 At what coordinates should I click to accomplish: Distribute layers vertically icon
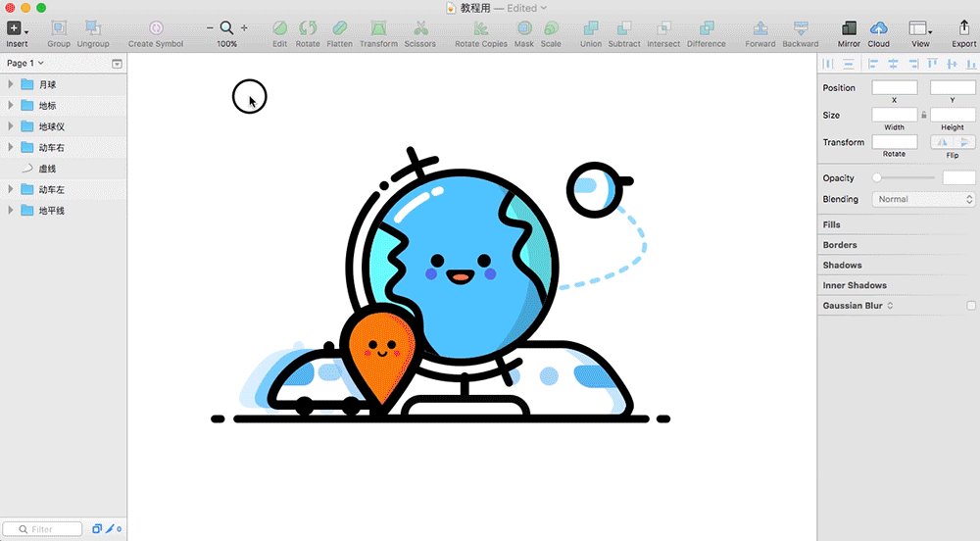(x=848, y=64)
